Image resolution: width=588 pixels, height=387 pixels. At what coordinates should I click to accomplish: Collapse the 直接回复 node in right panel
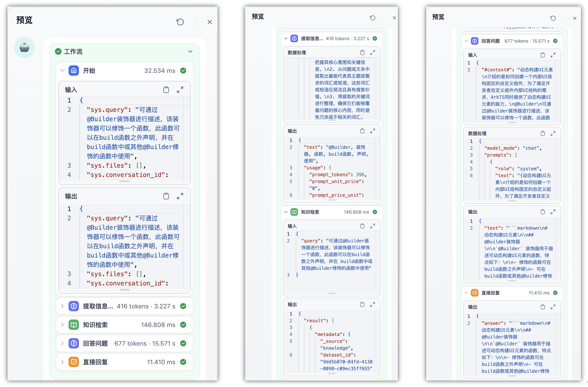pos(466,293)
